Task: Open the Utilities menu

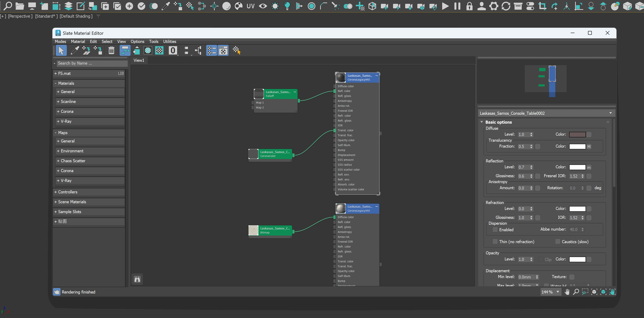Action: click(170, 42)
